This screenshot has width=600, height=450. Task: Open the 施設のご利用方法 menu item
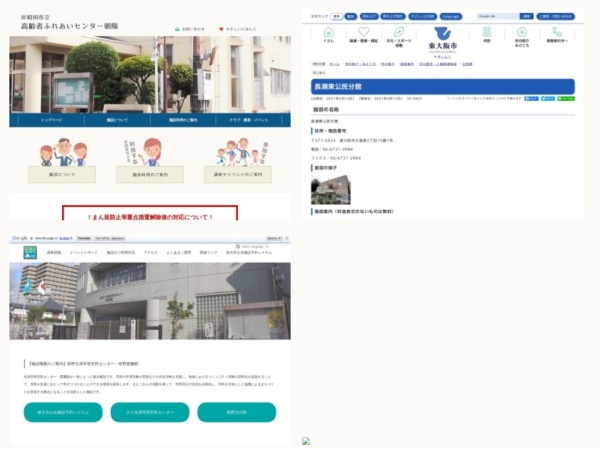(x=121, y=253)
